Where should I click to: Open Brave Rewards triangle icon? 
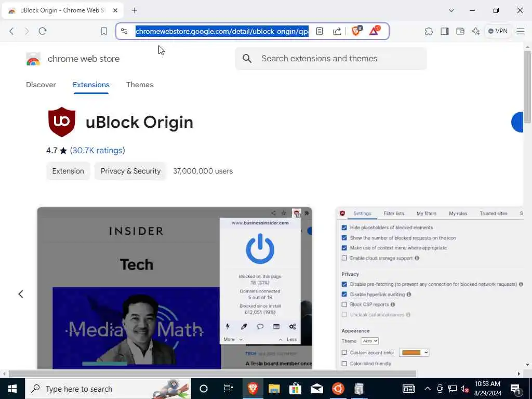(x=375, y=31)
